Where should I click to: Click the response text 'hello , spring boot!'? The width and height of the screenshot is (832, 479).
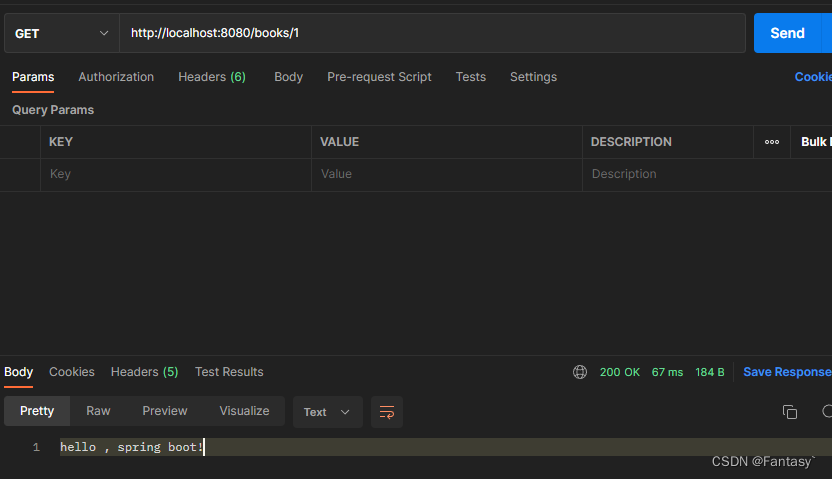click(x=131, y=447)
